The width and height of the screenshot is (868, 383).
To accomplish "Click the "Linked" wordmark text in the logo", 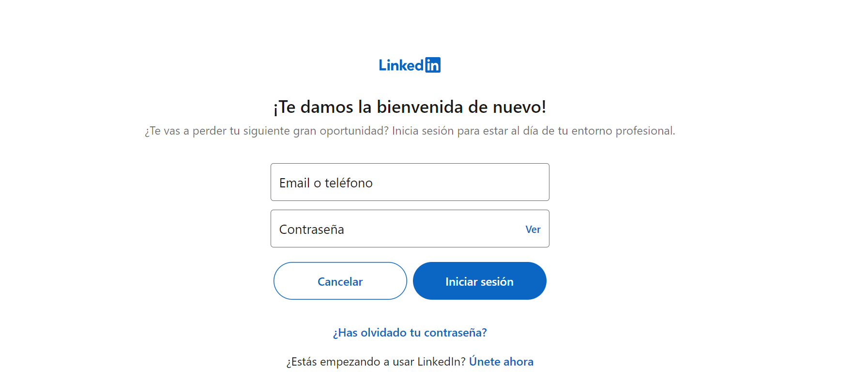I will coord(401,65).
